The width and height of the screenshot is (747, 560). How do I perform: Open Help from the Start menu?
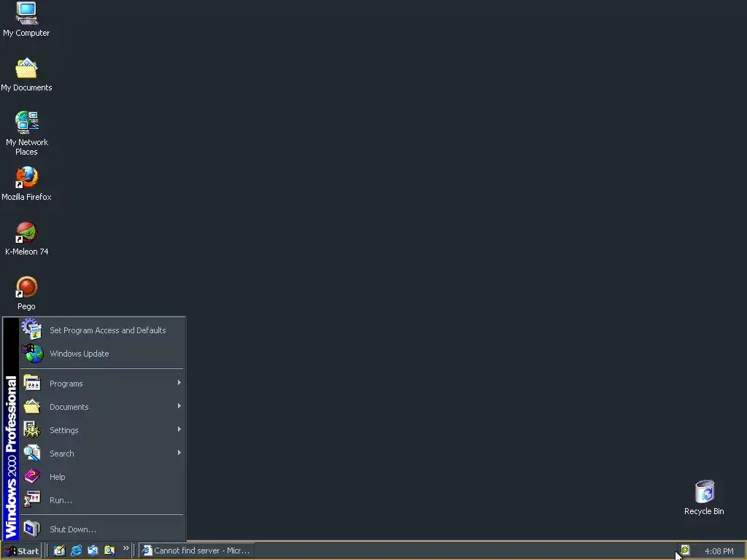[101, 477]
